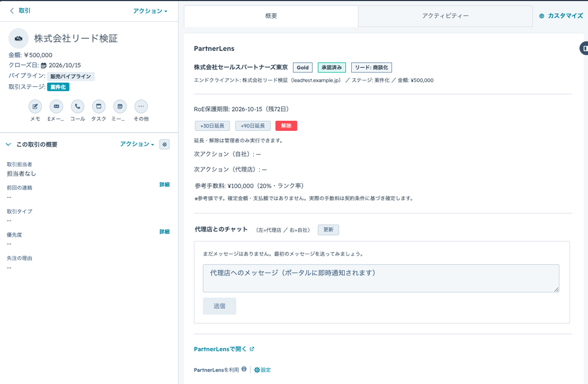Screen dimensions: 588x384
Task: Click the 参考手数料: ¥100,000 text
Action: [x=250, y=186]
